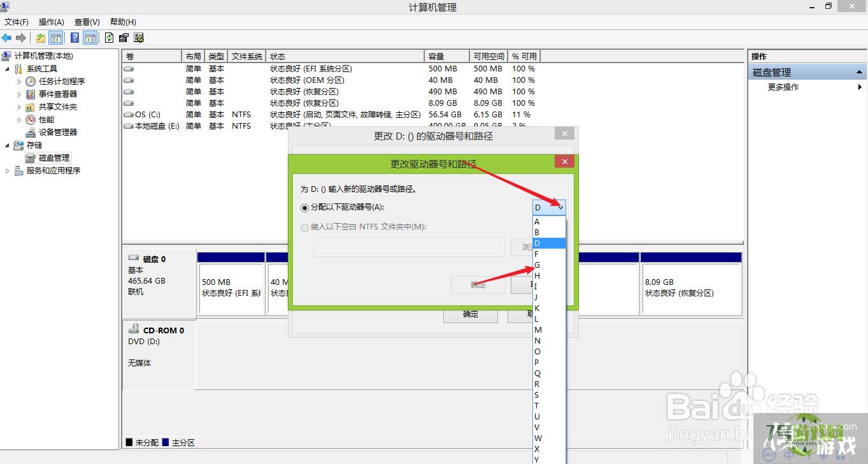Viewport: 868px width, 464px height.
Task: Select the 500 MB EFI partition block on 磁盘 0
Action: (231, 289)
